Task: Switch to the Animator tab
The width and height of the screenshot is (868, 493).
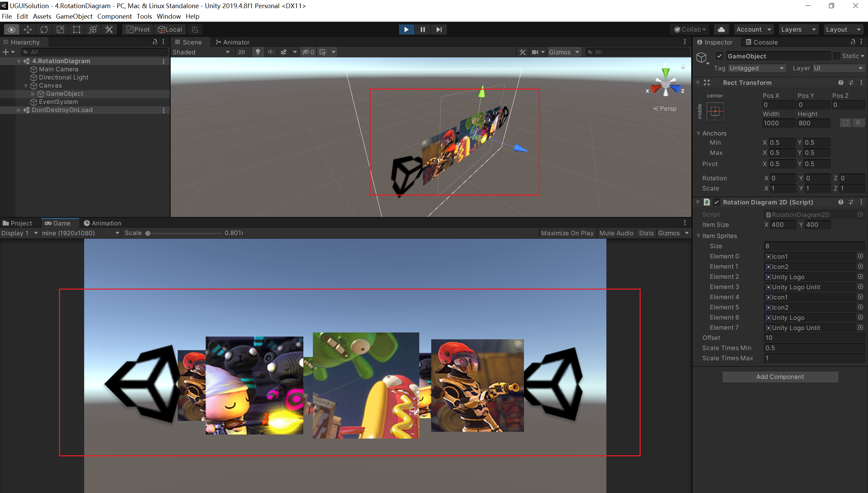Action: tap(232, 42)
